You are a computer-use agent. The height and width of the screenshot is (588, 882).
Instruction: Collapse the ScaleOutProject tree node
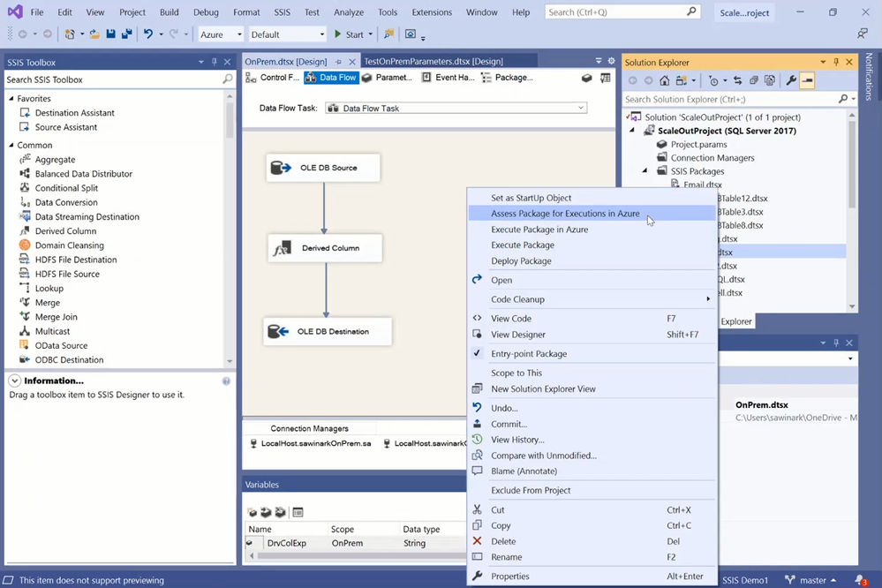point(632,131)
